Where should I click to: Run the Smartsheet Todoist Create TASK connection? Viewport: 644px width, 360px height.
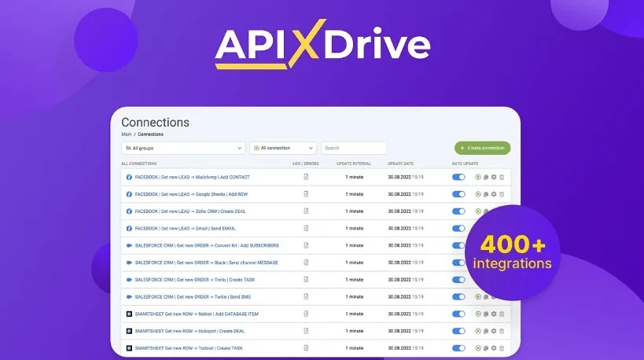coord(478,348)
